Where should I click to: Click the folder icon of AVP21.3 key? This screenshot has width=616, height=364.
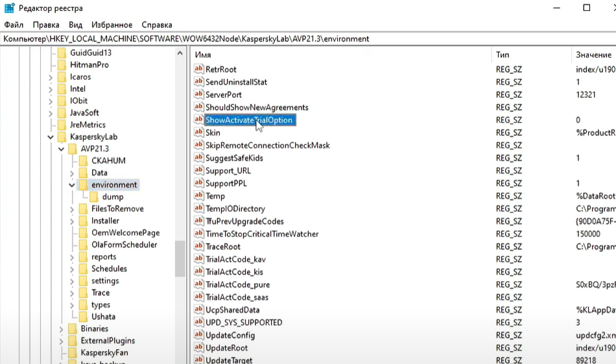coord(72,149)
